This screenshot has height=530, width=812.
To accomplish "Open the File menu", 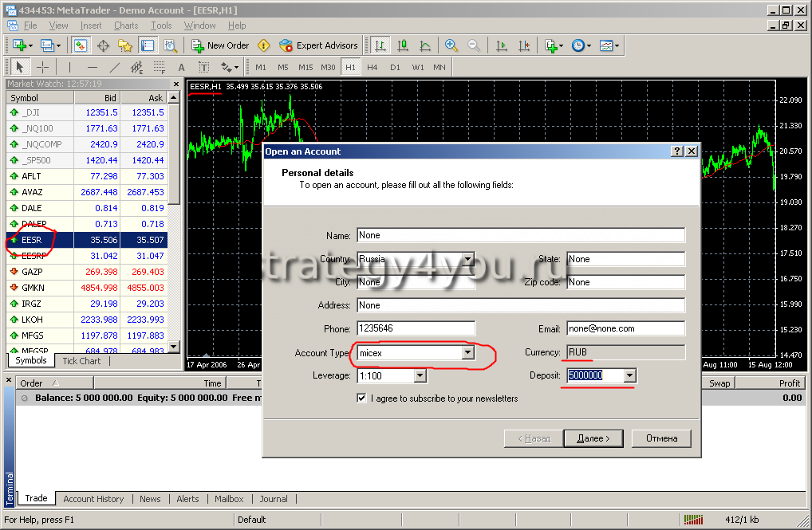I will pyautogui.click(x=30, y=26).
